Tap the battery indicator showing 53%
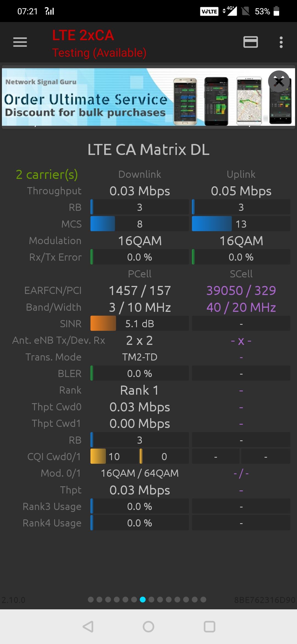297x644 pixels. pyautogui.click(x=268, y=11)
